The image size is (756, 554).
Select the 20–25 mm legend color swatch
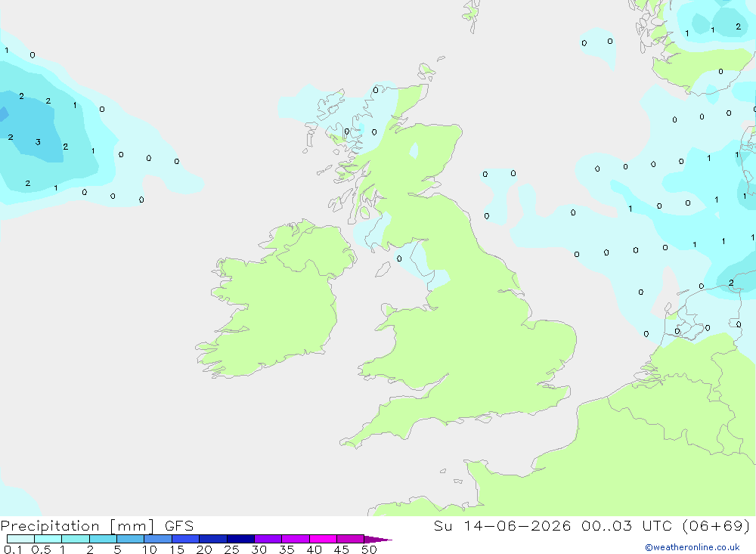213,539
